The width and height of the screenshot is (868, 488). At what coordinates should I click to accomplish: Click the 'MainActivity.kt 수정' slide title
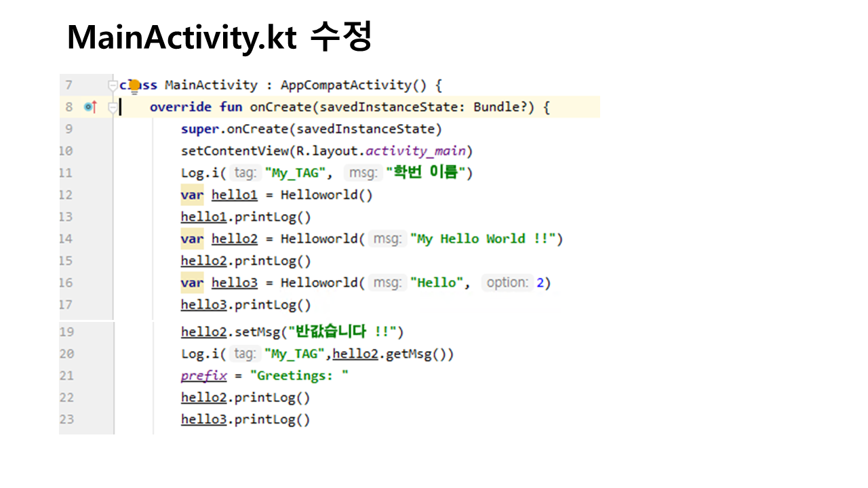click(219, 38)
